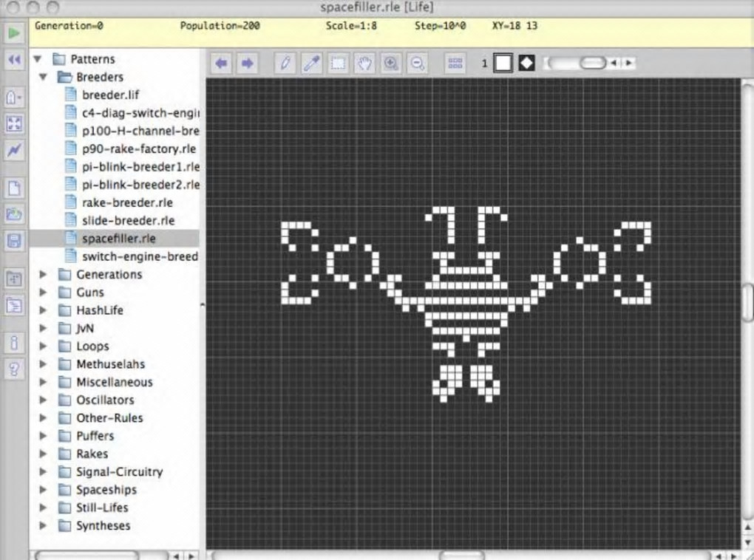The image size is (754, 560).
Task: Click the Generation=0 status text
Action: coord(69,25)
